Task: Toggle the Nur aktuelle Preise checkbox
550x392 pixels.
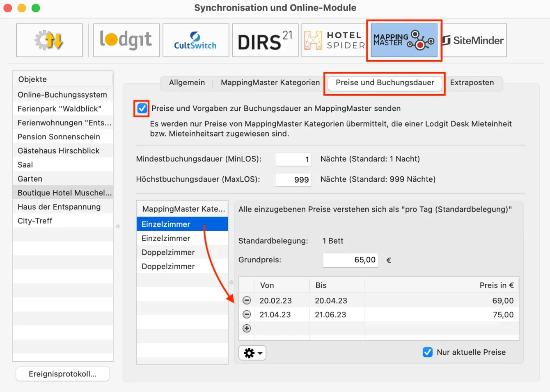Action: 428,352
